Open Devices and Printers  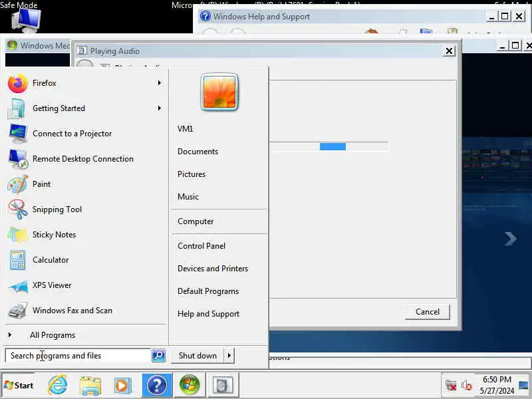(213, 269)
